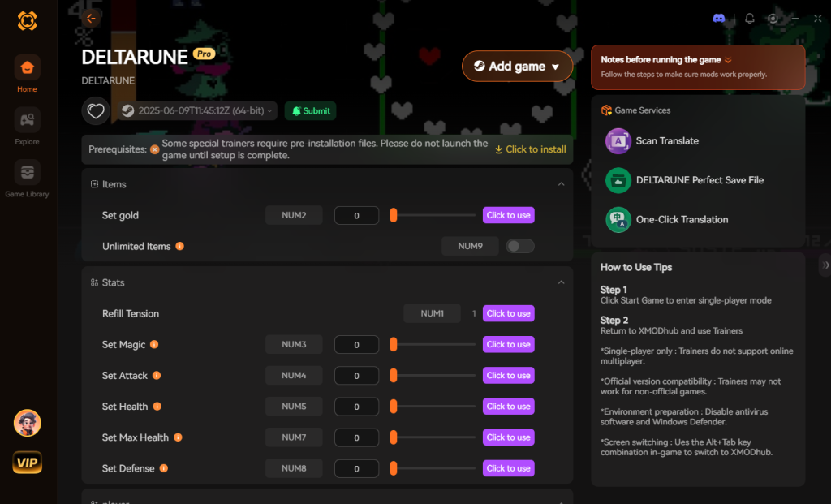Click the Set gold value field
The width and height of the screenshot is (831, 504).
click(357, 216)
